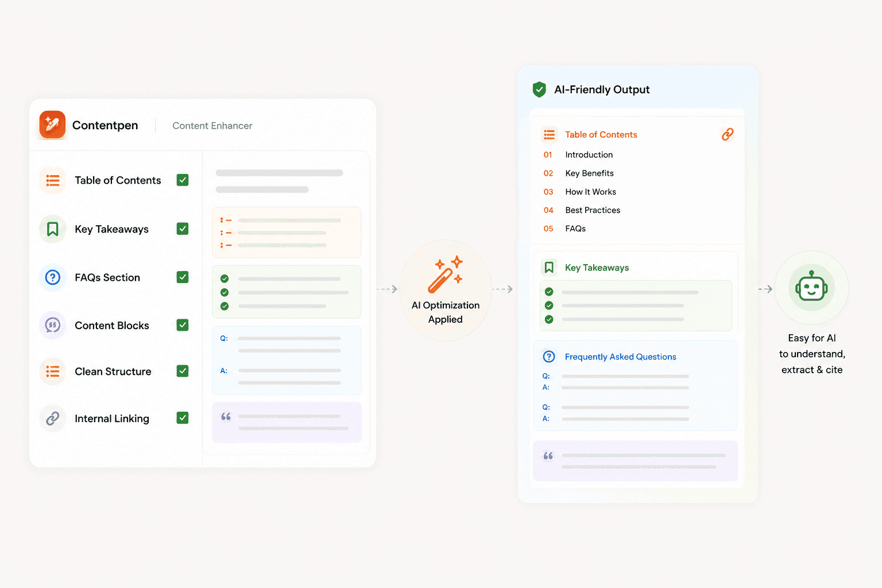The width and height of the screenshot is (882, 588).
Task: Click the Content Blocks label in sidebar
Action: pos(112,326)
